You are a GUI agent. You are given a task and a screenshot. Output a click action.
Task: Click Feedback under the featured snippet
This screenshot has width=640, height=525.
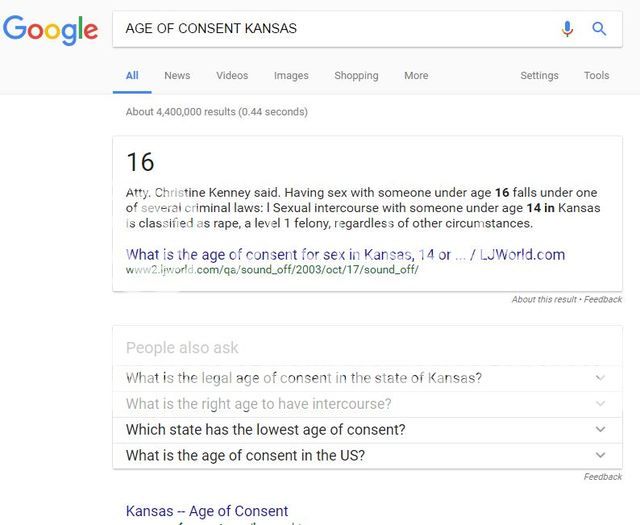coord(603,299)
